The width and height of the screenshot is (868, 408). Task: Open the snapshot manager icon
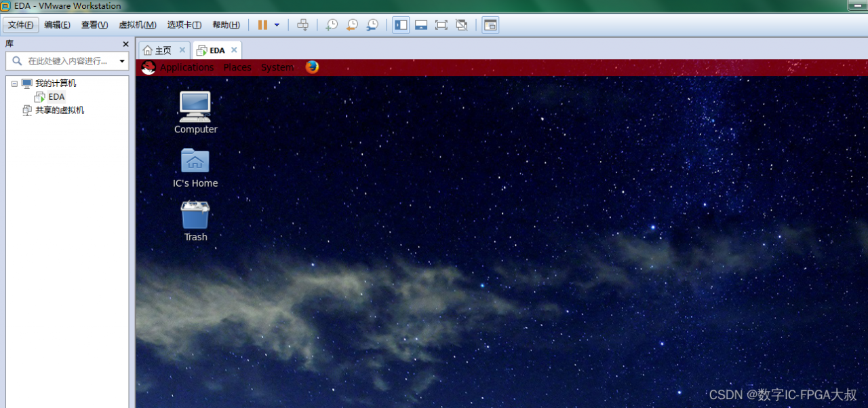(x=372, y=25)
